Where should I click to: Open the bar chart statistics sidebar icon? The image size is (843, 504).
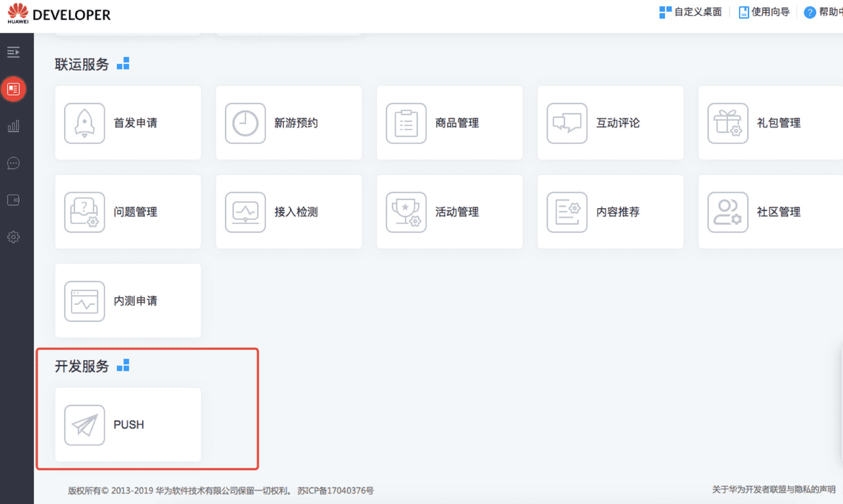[x=14, y=126]
